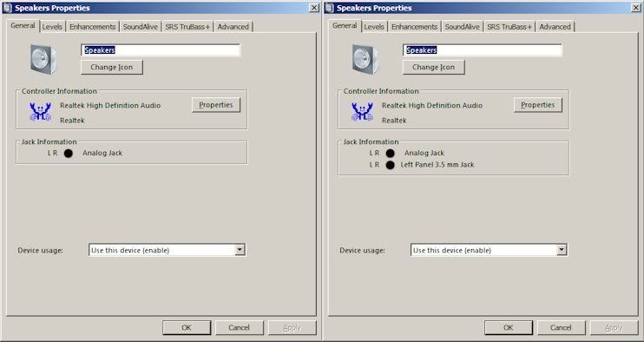Click the speaker icon in the right window
Screen dimensions: 644x342
[x=365, y=60]
